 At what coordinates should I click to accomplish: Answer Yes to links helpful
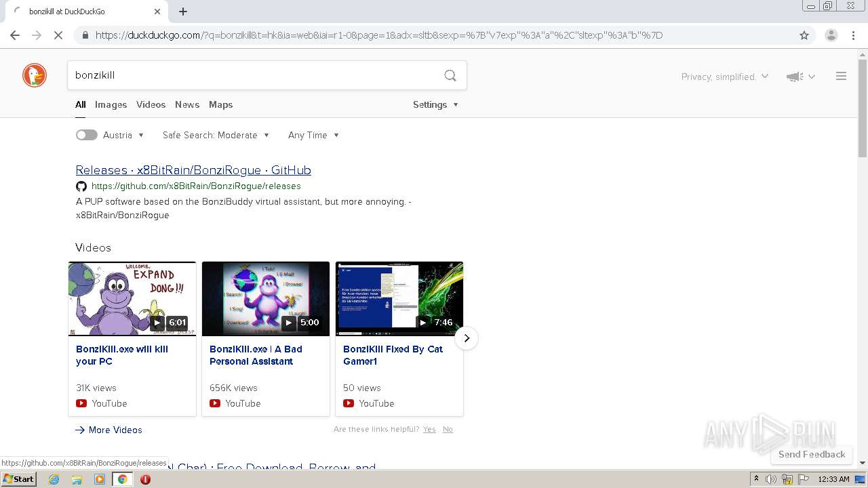[x=429, y=429]
